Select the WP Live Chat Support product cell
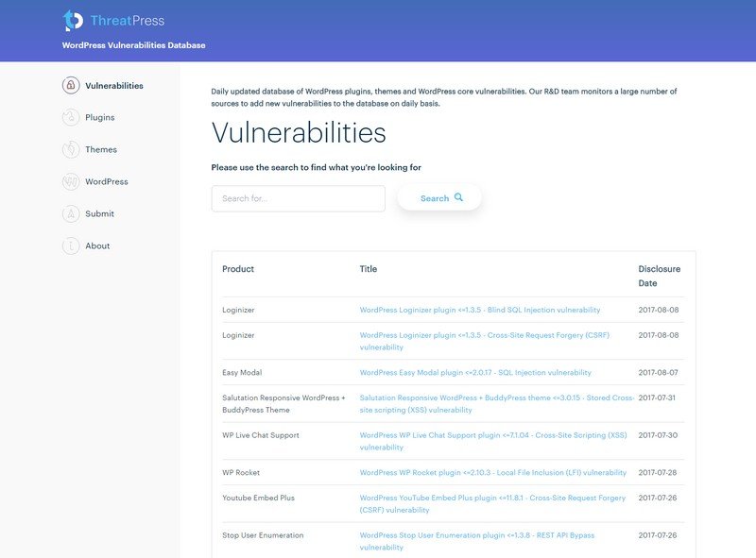The height and width of the screenshot is (558, 756). tap(261, 435)
